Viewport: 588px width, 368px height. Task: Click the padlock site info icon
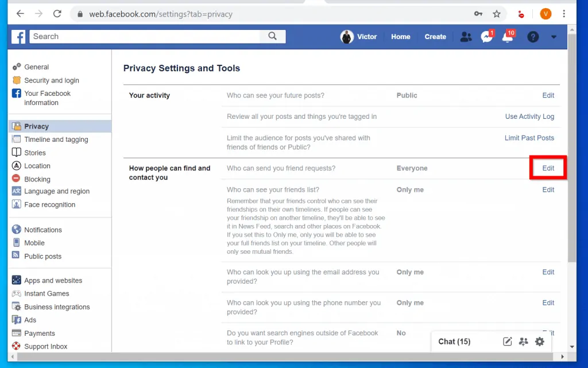click(x=80, y=14)
